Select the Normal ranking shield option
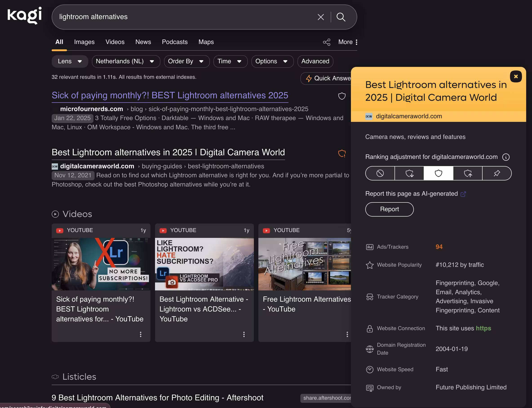The width and height of the screenshot is (532, 408). coord(438,173)
